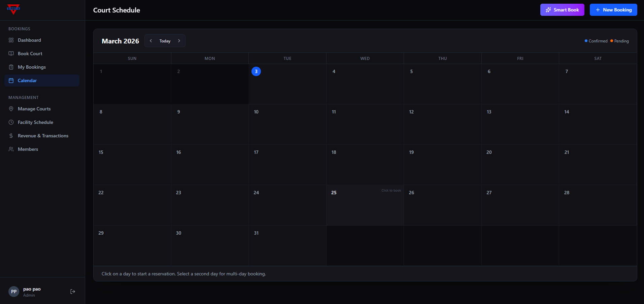Click the sparkle icon in Smart Book
The width and height of the screenshot is (644, 304).
(x=548, y=10)
